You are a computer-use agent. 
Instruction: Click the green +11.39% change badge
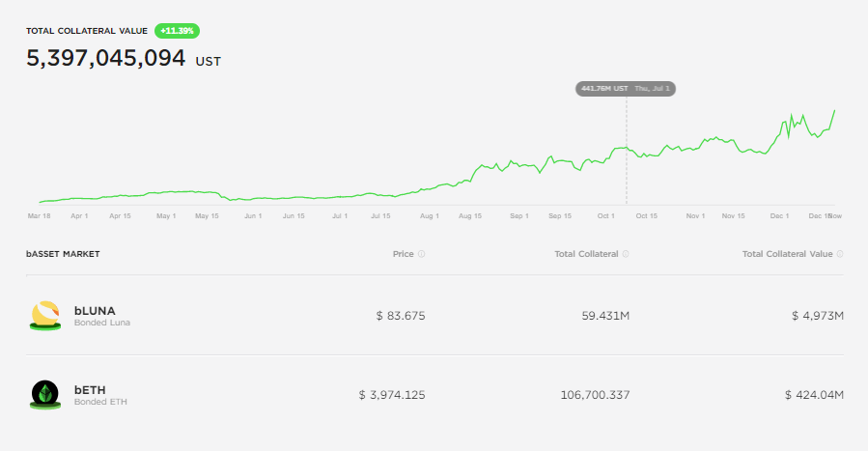pyautogui.click(x=177, y=31)
